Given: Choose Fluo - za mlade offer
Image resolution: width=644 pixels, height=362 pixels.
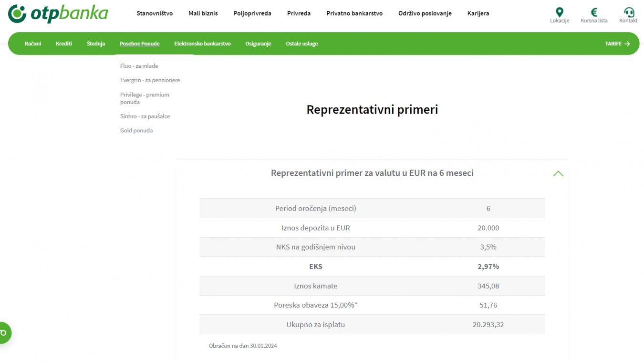Looking at the screenshot, I should coord(139,66).
